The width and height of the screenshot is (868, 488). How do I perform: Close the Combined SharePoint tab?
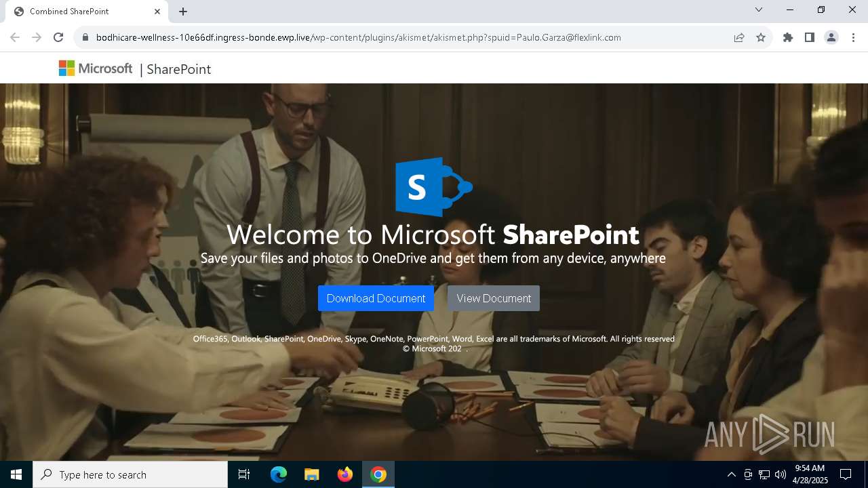(157, 12)
